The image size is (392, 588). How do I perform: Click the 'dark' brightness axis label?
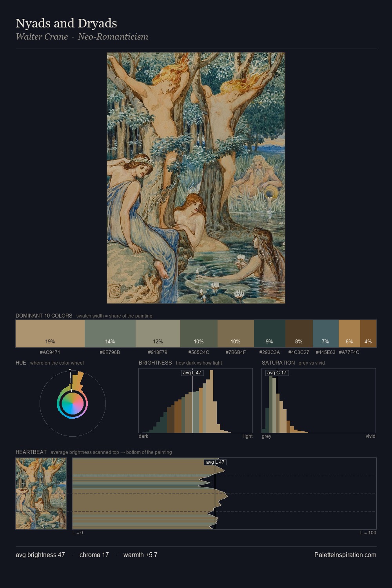click(143, 436)
